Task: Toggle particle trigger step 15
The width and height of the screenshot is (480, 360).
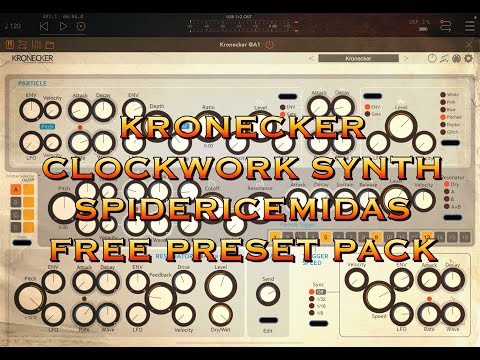Action: pos(452,237)
